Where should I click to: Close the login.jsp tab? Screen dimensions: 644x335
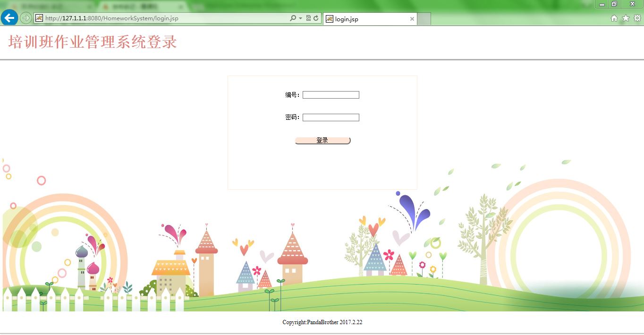(412, 19)
